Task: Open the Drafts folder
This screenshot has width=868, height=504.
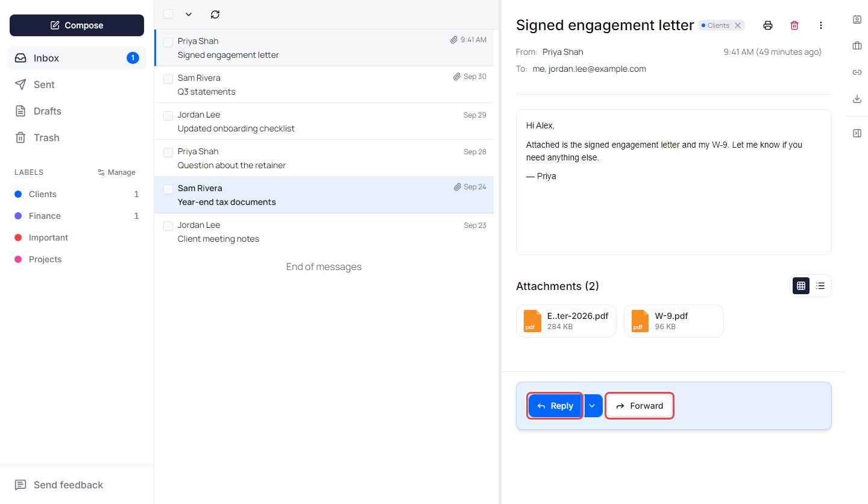Action: (x=77, y=111)
